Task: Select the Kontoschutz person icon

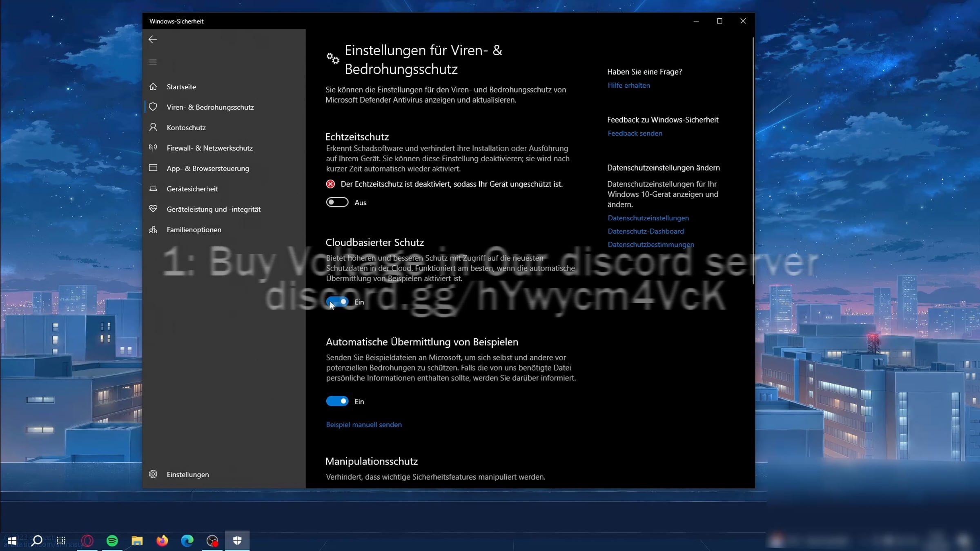Action: tap(153, 127)
